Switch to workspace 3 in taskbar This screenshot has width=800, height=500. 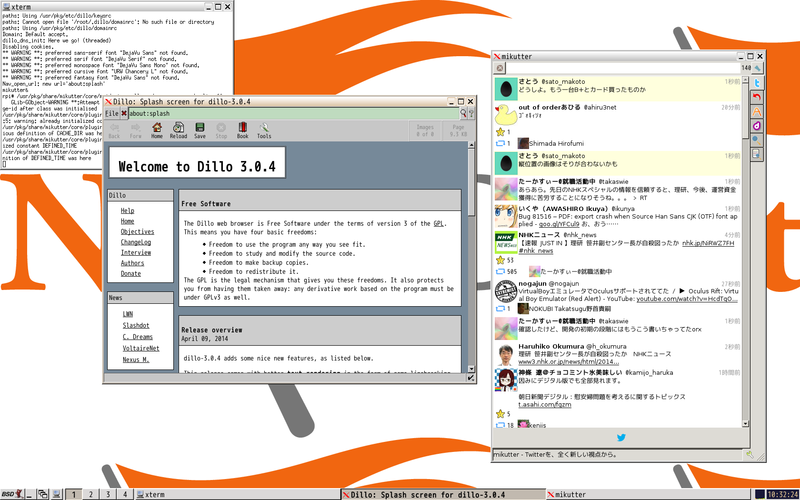108,494
